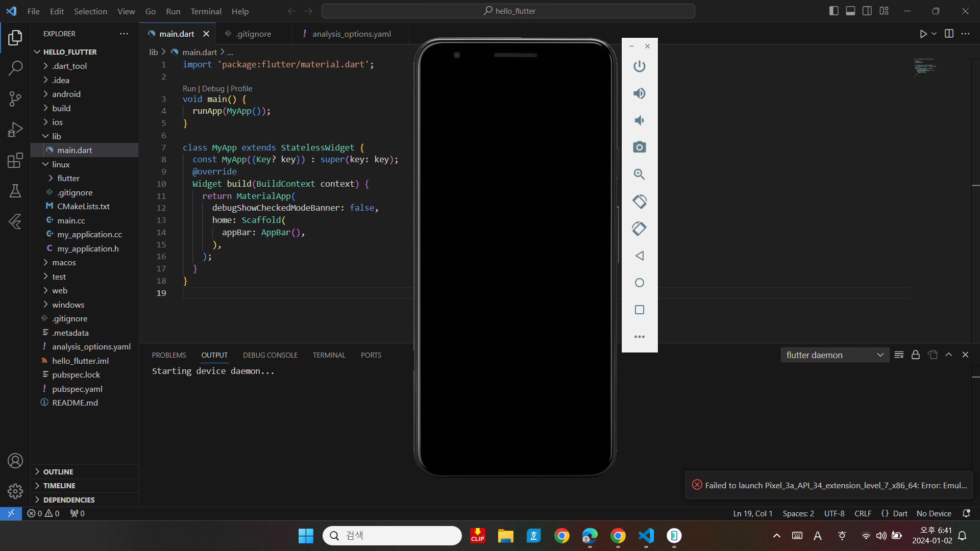980x551 pixels.
Task: Open the Extensions view
Action: click(15, 161)
